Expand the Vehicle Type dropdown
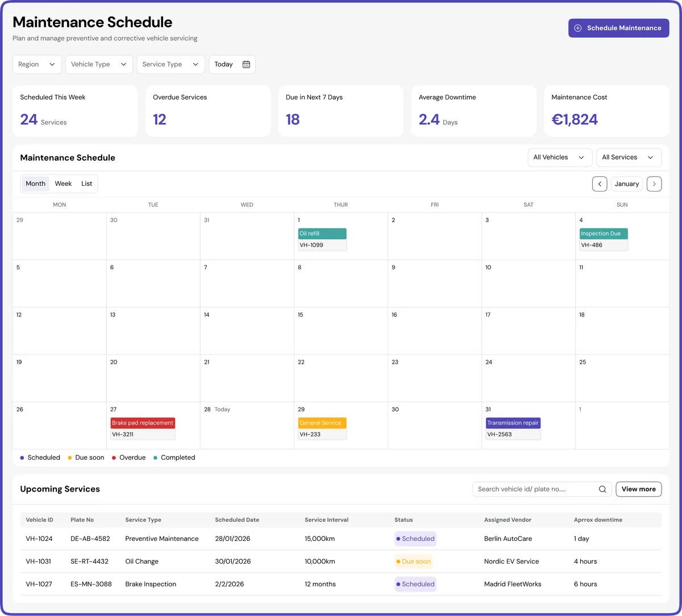 click(99, 64)
